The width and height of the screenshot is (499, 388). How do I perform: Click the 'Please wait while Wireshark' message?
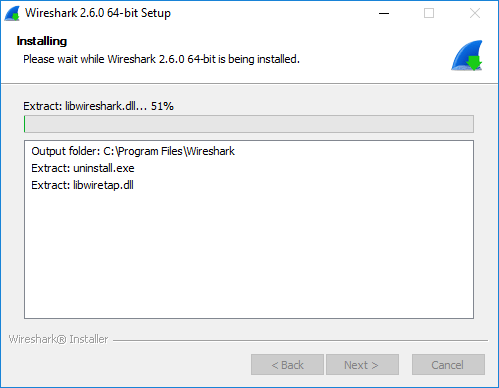click(161, 59)
